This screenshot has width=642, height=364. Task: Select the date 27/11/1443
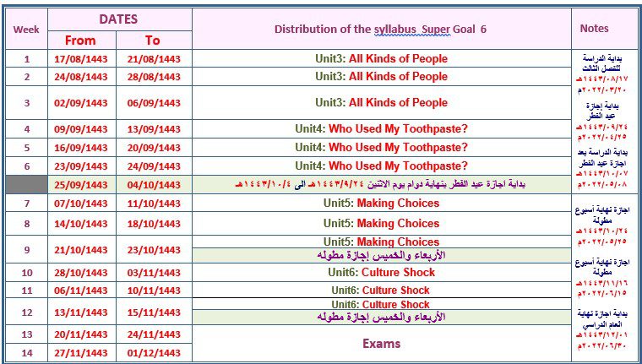tap(81, 353)
